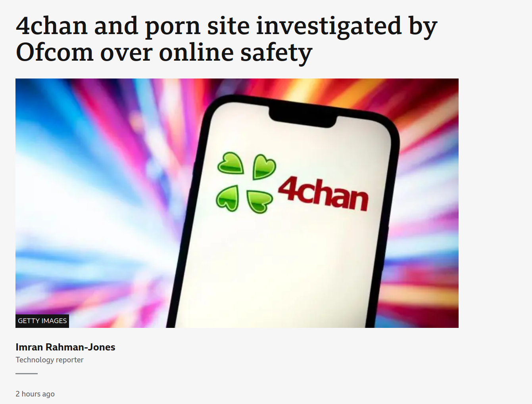Select the word investigated in the headline

click(x=329, y=27)
